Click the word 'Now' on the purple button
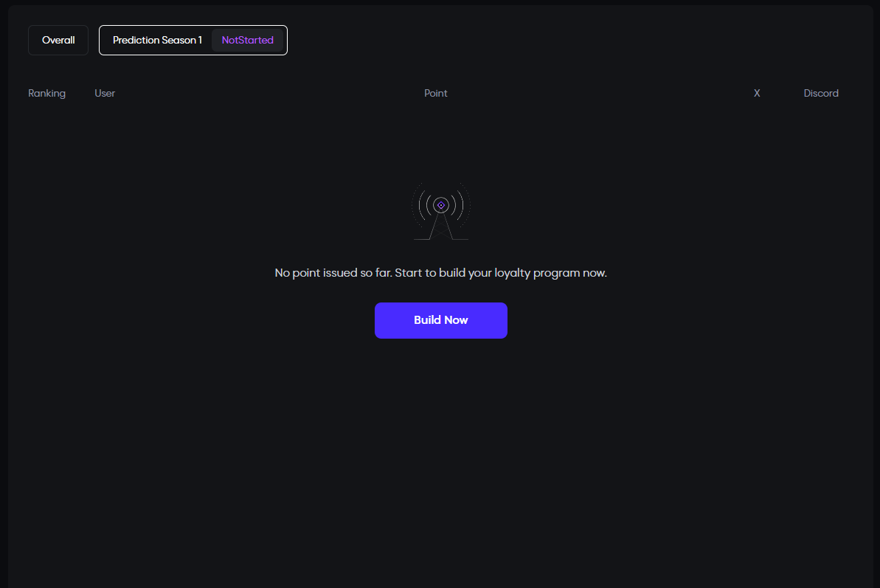Image resolution: width=880 pixels, height=588 pixels. [456, 320]
